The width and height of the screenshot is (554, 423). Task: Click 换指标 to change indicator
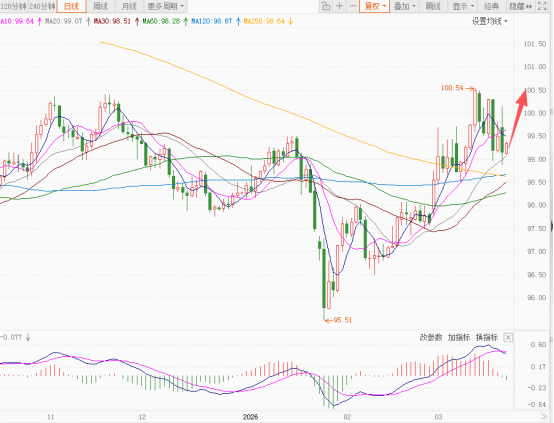(487, 337)
